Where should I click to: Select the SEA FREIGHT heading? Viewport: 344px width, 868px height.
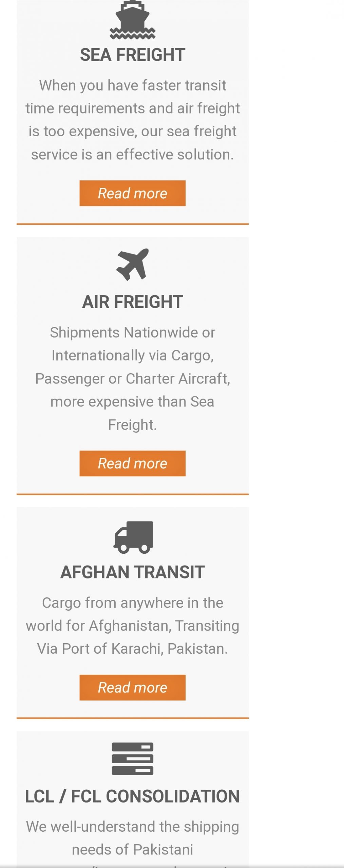point(133,55)
